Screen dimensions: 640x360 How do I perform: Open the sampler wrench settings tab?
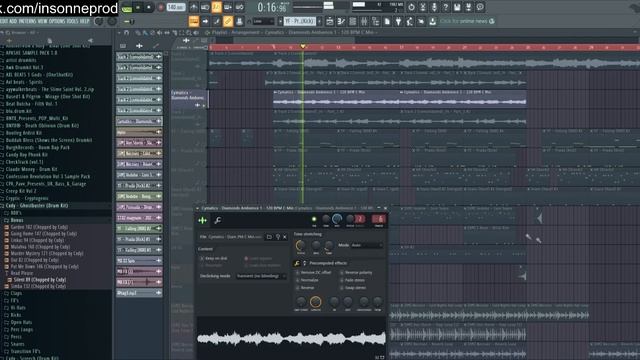[218, 220]
